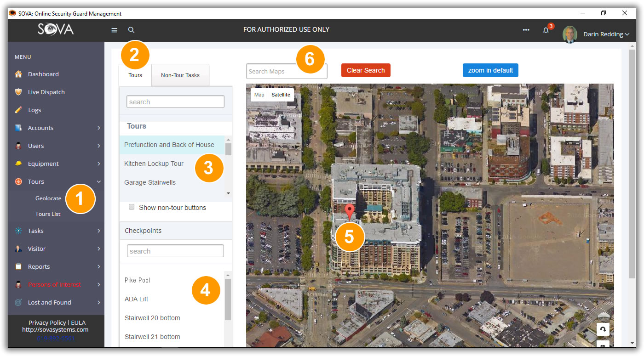Viewport: 644px width, 356px height.
Task: Open the EULA link
Action: (x=78, y=322)
